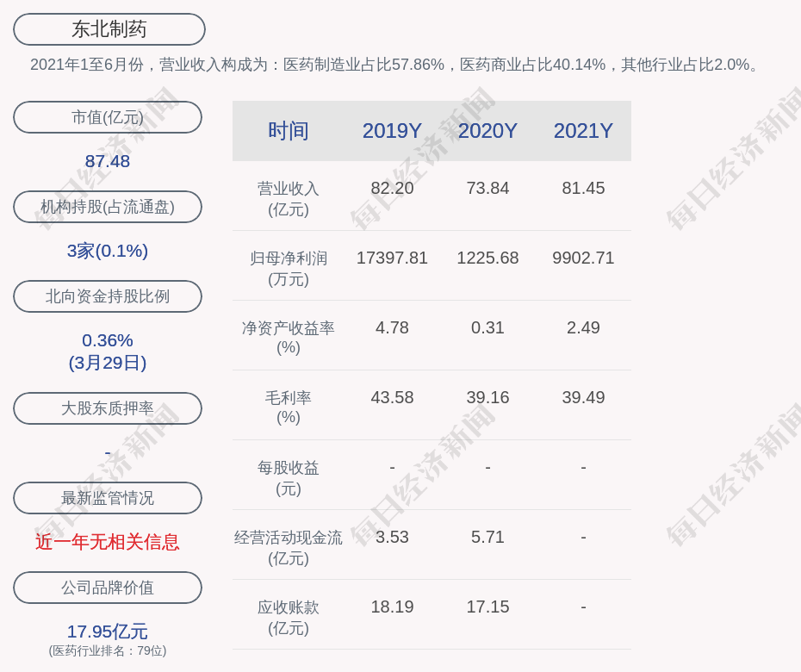Click cash flow value 5.71
Viewport: 801px width, 672px height.
487,538
